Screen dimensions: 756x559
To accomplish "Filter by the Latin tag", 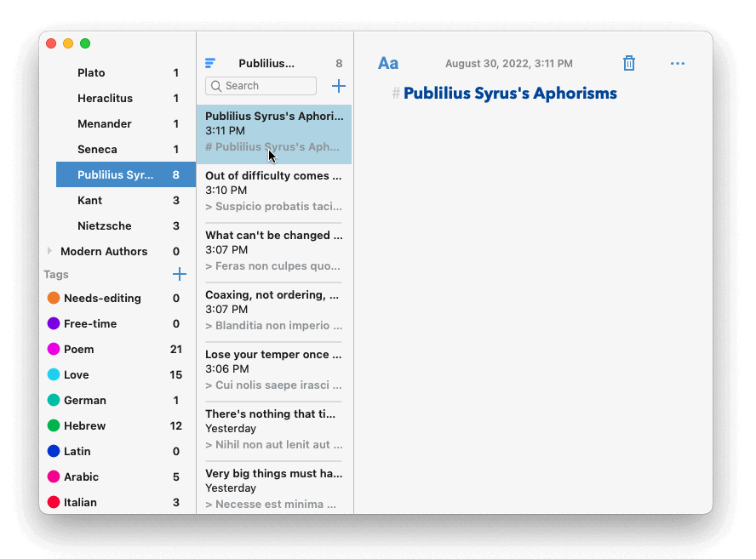I will pyautogui.click(x=117, y=451).
